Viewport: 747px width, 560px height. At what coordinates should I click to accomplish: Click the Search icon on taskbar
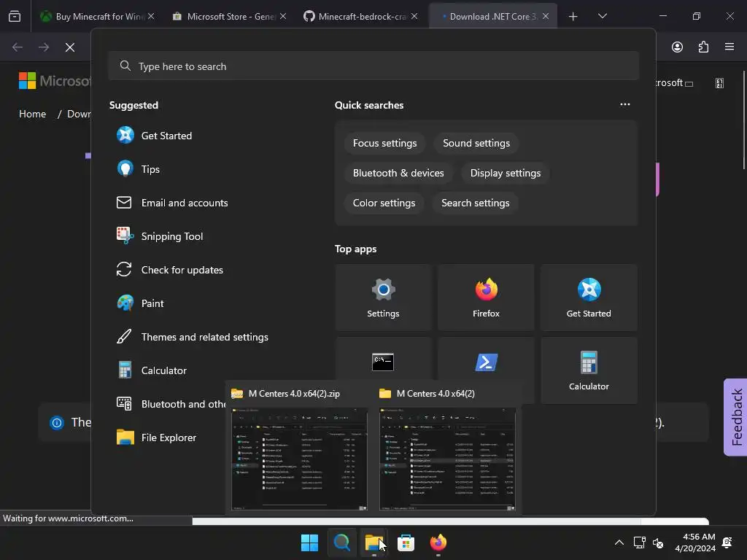[341, 542]
